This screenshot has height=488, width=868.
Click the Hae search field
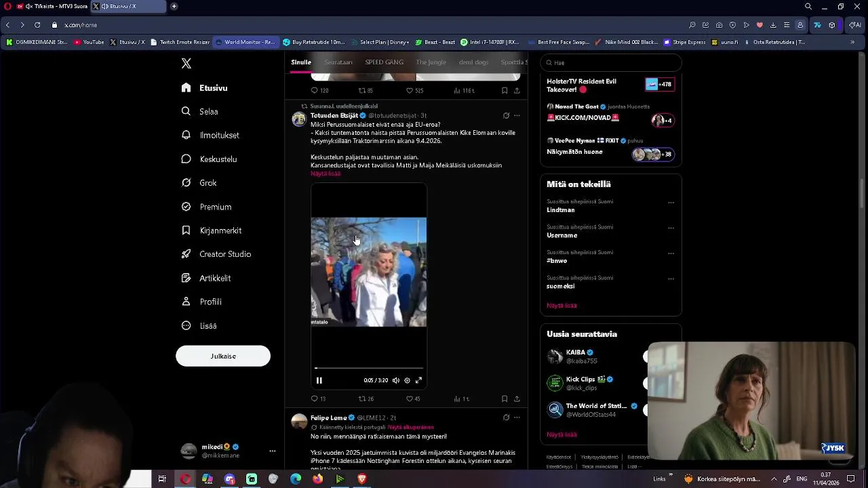pyautogui.click(x=611, y=62)
